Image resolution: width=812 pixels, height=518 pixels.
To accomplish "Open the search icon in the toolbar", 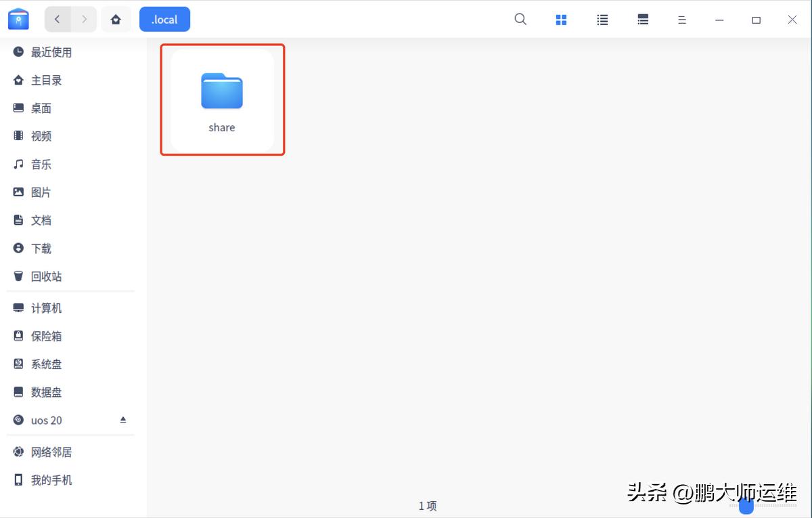I will pos(520,19).
